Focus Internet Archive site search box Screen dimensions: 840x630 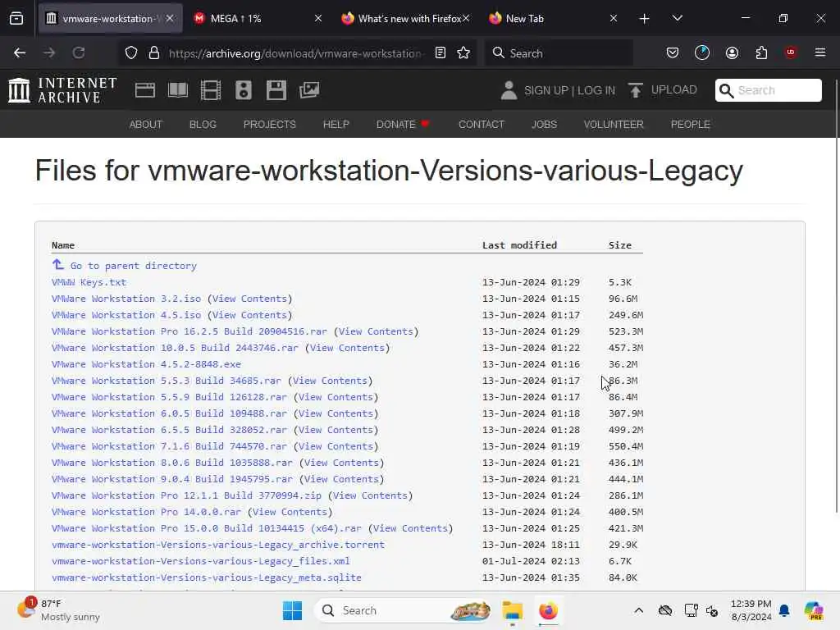click(x=769, y=90)
